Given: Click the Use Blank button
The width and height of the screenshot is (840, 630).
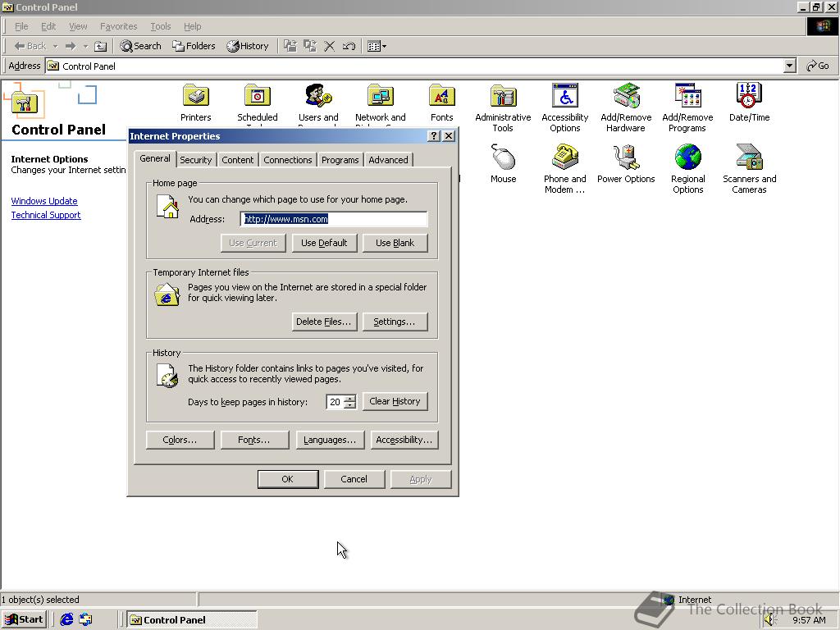Looking at the screenshot, I should tap(395, 243).
